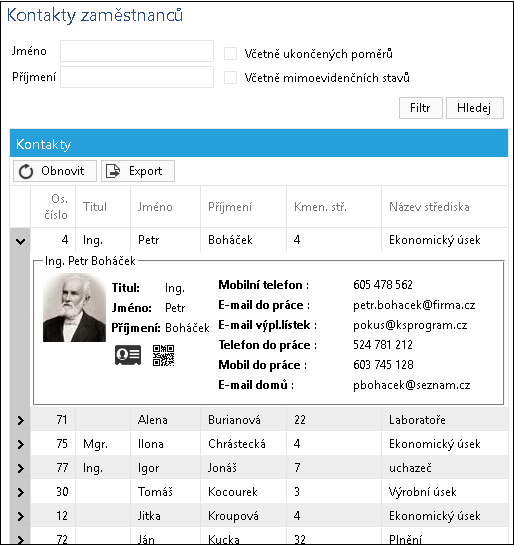Image resolution: width=514 pixels, height=545 pixels.
Task: Collapse the Petr Boháček detail row
Action: click(21, 241)
